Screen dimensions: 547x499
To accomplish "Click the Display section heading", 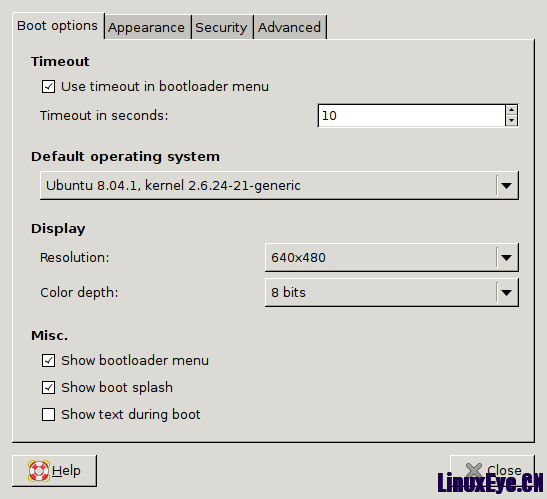I will click(58, 229).
